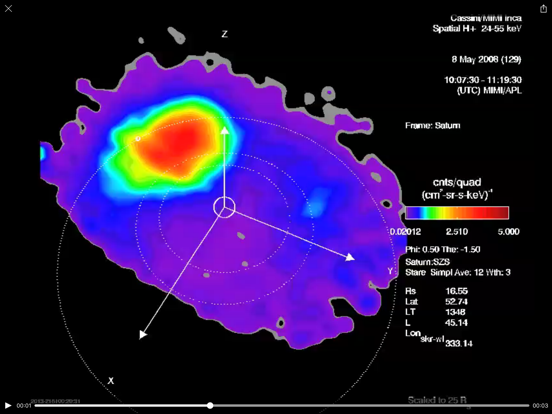Click the 'Frame: Saturn' label

432,125
